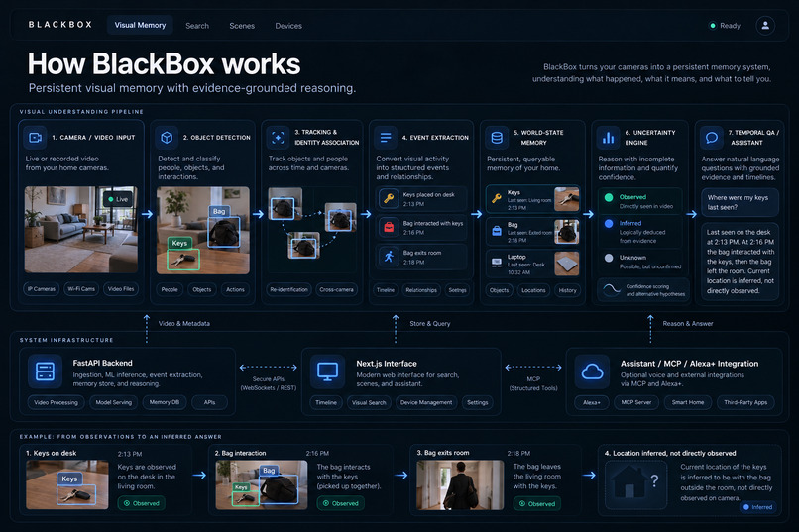Click the red bag icon in event list

[389, 227]
